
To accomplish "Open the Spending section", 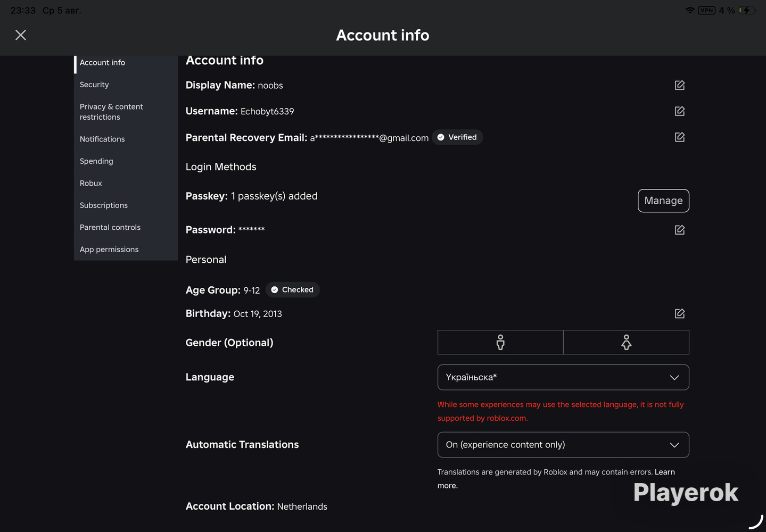I will coord(96,161).
